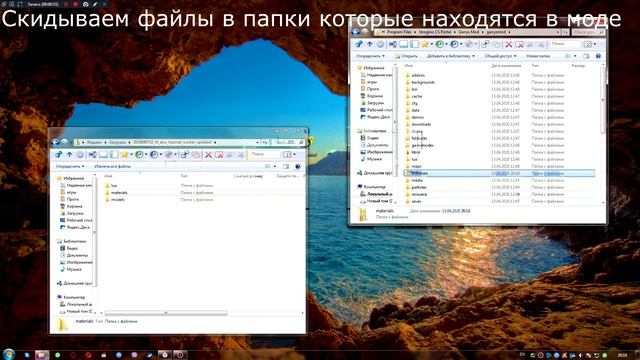Screen dimensions: 640x360
Task: Click taskbar clock
Action: tap(622, 355)
